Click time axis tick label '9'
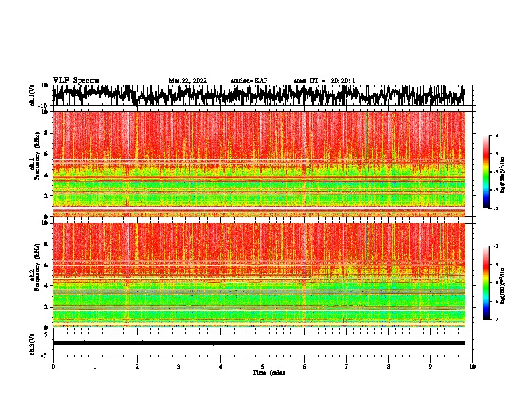The image size is (532, 411). (x=430, y=367)
